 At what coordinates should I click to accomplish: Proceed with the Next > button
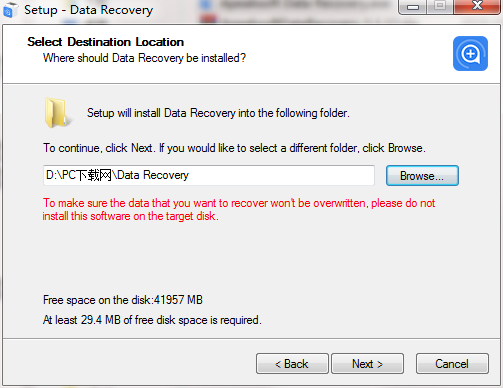(367, 364)
